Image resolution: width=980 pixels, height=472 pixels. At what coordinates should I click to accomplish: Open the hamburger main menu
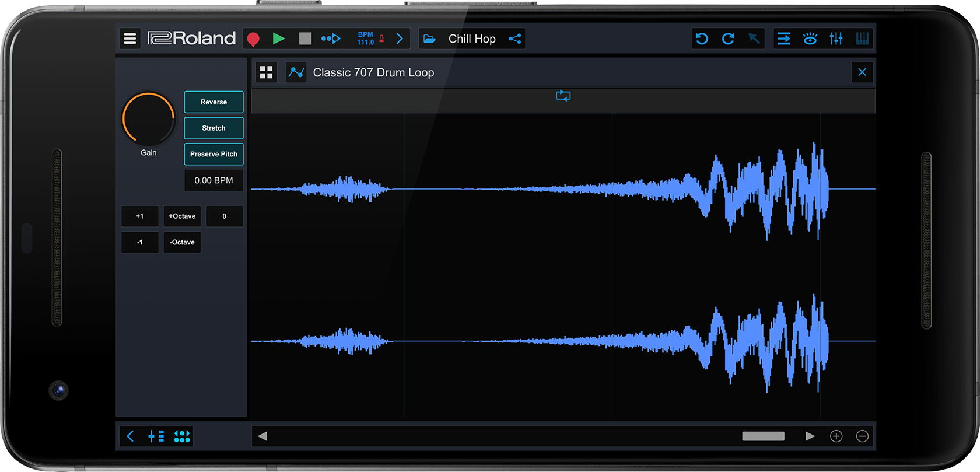click(x=130, y=39)
